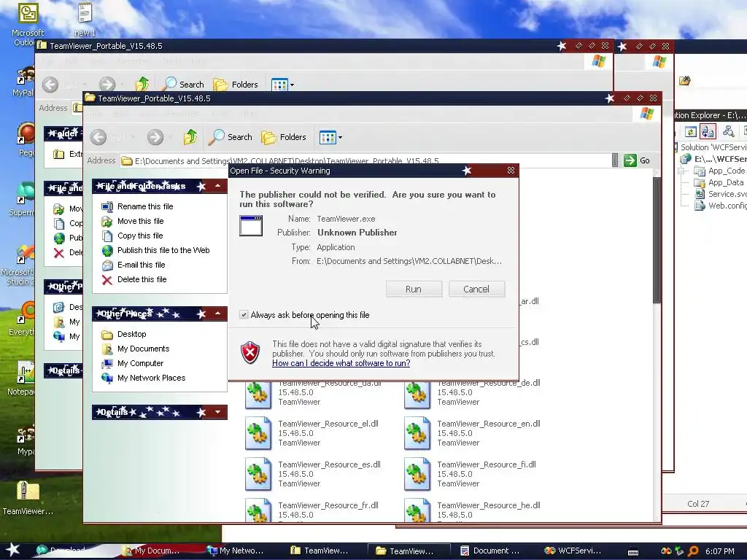The image size is (747, 560).
Task: Click Rename this file task
Action: pos(145,206)
